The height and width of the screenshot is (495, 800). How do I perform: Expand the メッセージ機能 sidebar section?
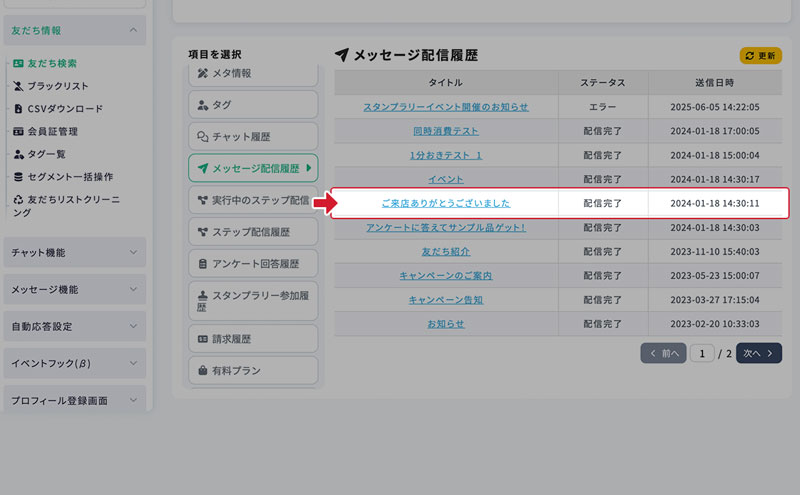(x=134, y=290)
